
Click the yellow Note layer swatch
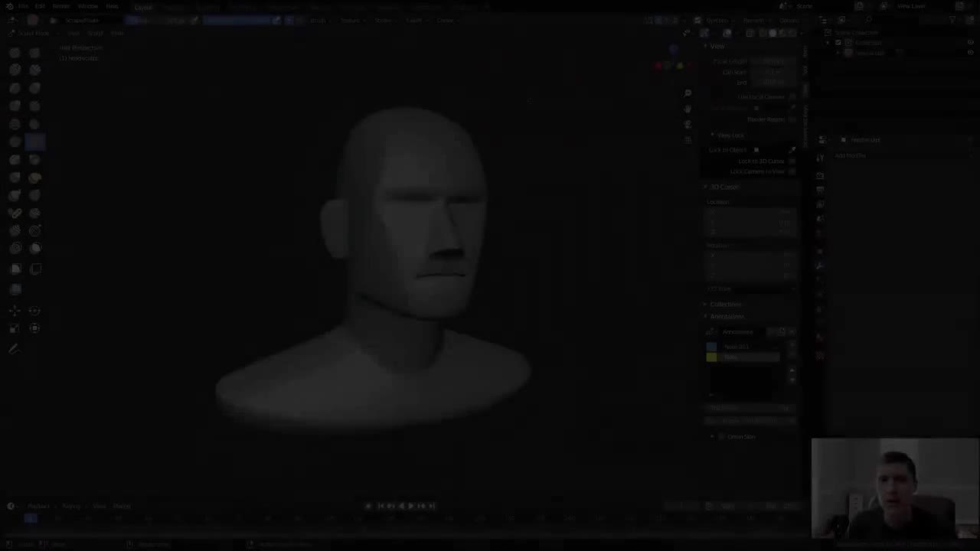(711, 357)
